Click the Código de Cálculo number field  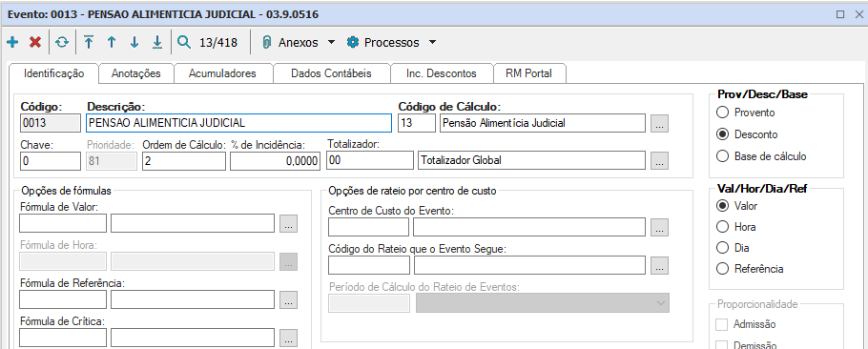(x=416, y=123)
